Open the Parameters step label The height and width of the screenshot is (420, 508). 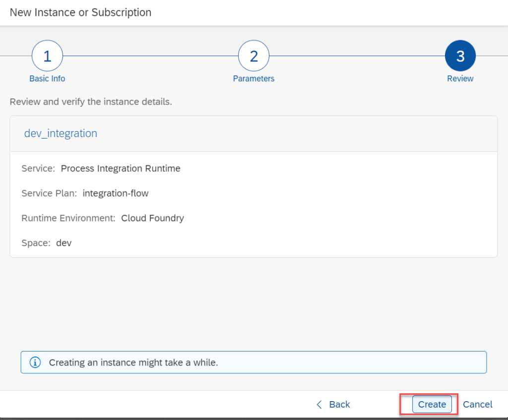254,78
